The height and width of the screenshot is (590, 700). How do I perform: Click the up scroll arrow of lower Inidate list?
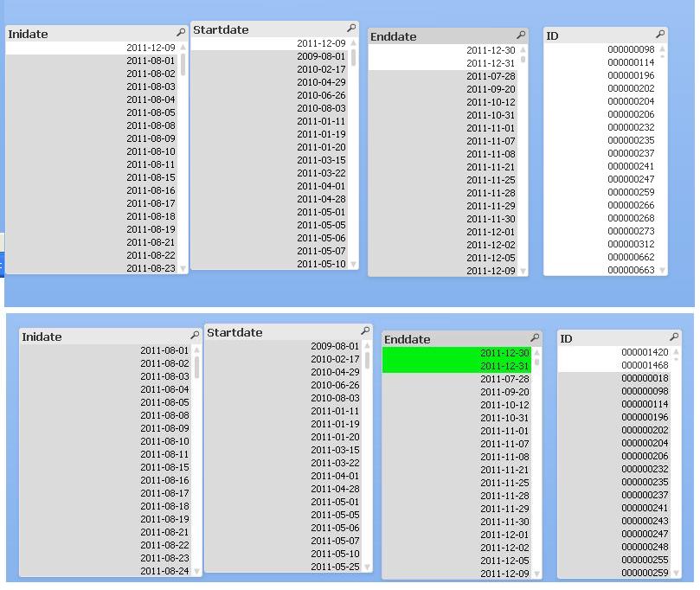tap(197, 350)
